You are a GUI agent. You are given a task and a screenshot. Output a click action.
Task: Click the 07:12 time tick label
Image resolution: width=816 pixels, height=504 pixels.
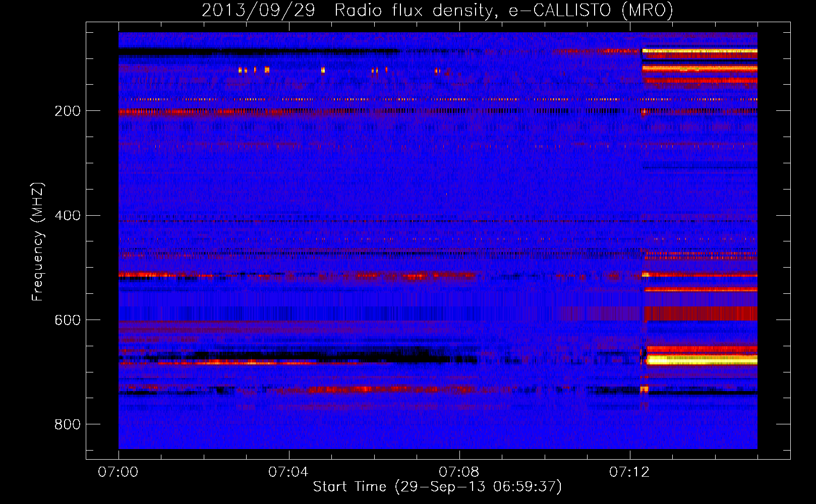[x=629, y=472]
